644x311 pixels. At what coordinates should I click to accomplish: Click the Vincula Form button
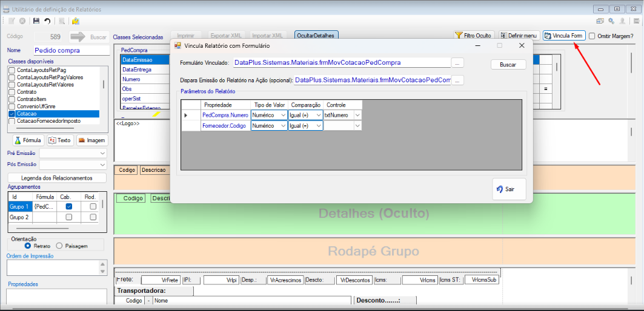[x=563, y=36]
